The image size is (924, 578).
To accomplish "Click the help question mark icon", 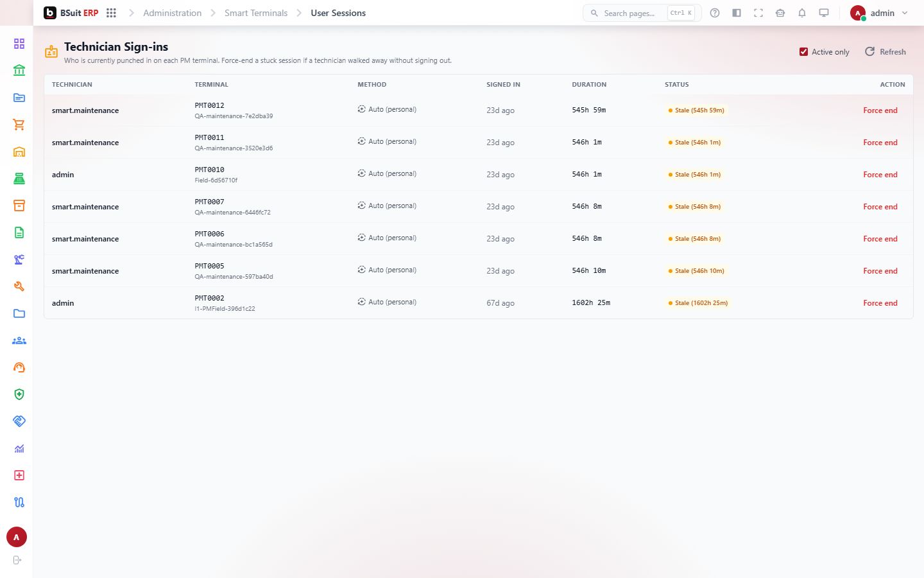I will click(x=715, y=13).
